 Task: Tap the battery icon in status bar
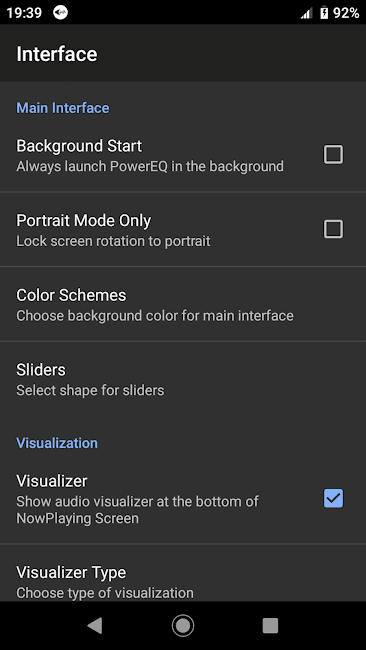pyautogui.click(x=324, y=13)
